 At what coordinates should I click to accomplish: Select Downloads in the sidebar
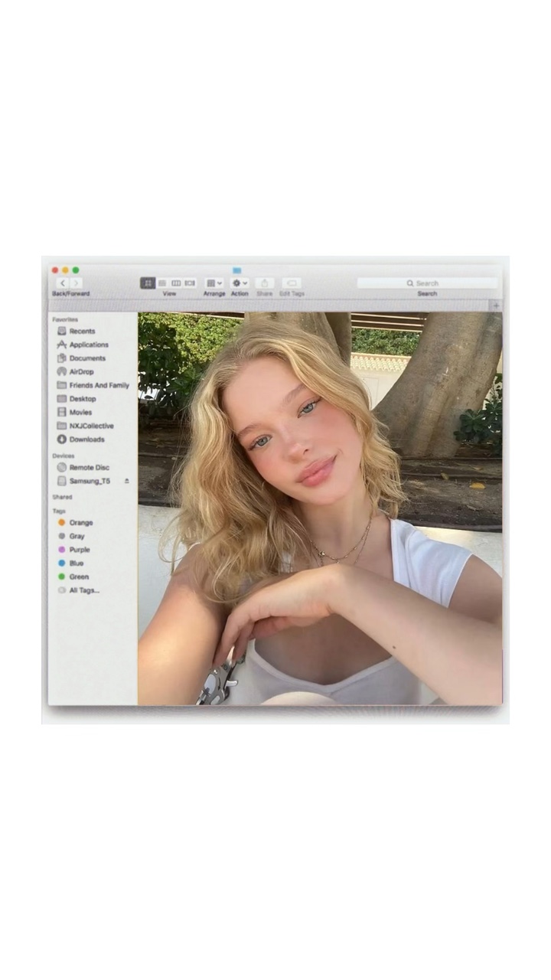click(x=86, y=439)
